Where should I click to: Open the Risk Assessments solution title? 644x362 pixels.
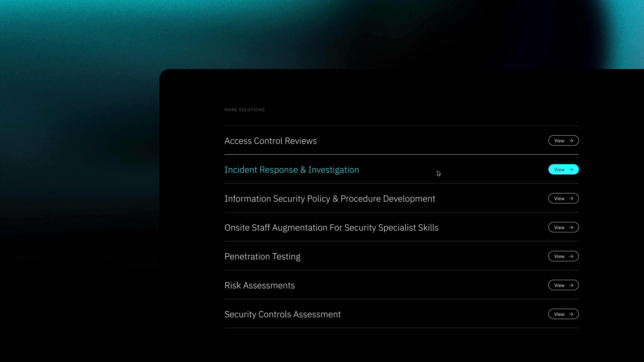click(259, 286)
